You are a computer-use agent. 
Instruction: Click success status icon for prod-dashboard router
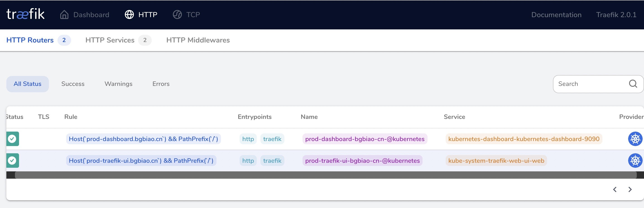[x=12, y=139]
